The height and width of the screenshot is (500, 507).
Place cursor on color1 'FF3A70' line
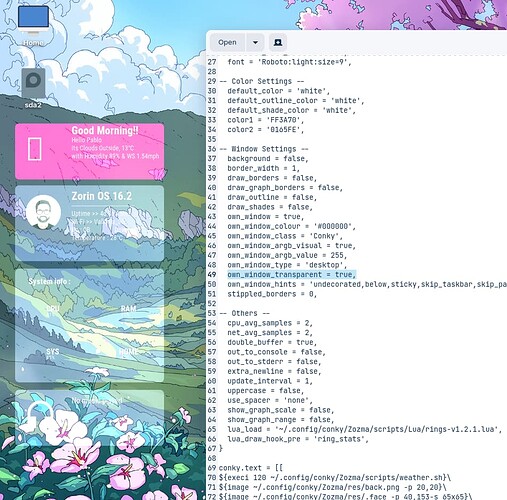coord(266,120)
